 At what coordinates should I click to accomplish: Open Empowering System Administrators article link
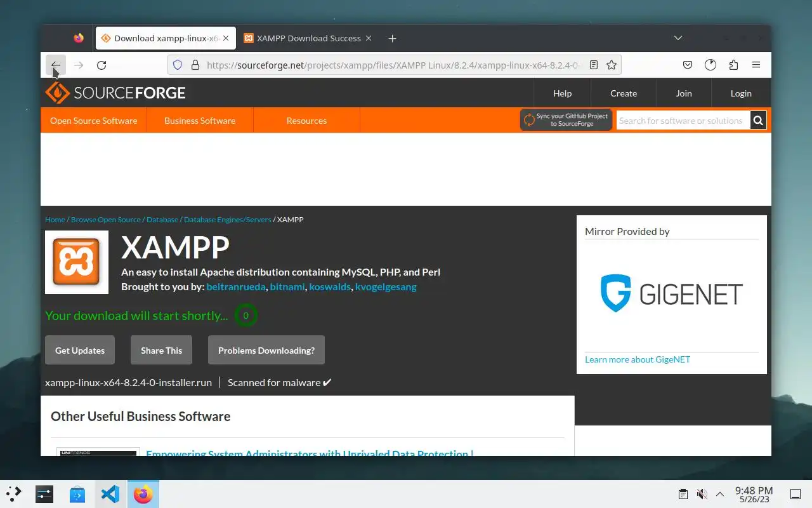(x=310, y=453)
